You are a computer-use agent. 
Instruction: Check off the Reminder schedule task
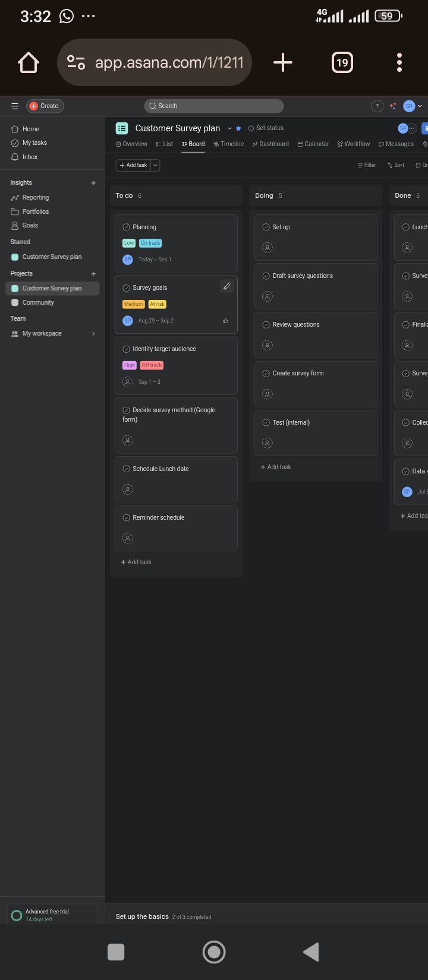[x=126, y=517]
